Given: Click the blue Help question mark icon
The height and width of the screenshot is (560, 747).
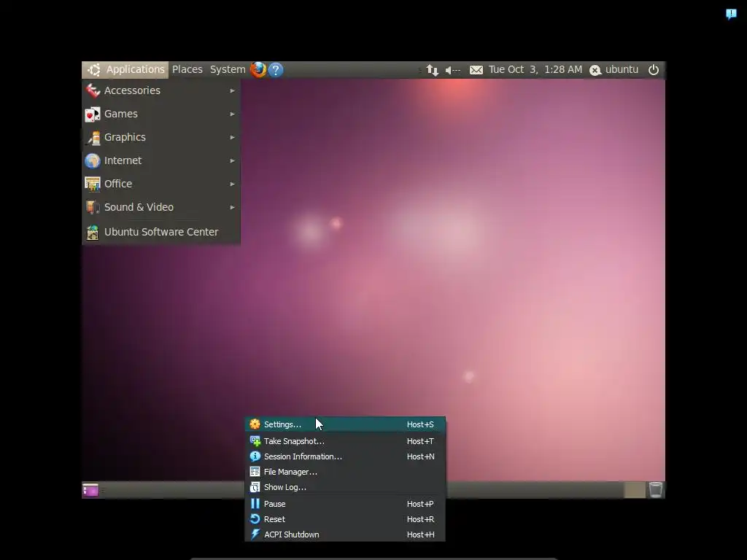Looking at the screenshot, I should point(276,70).
